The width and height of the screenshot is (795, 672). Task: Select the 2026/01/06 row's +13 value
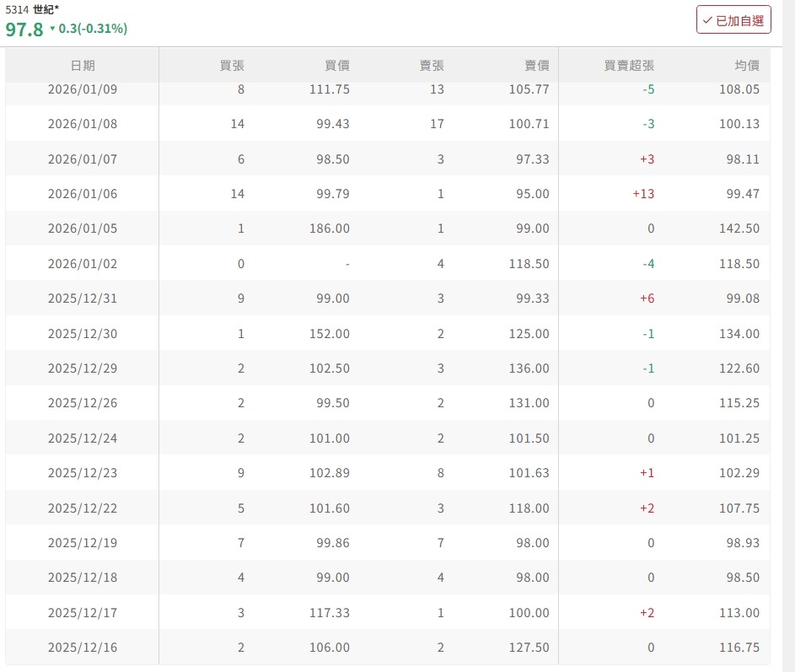coord(642,194)
